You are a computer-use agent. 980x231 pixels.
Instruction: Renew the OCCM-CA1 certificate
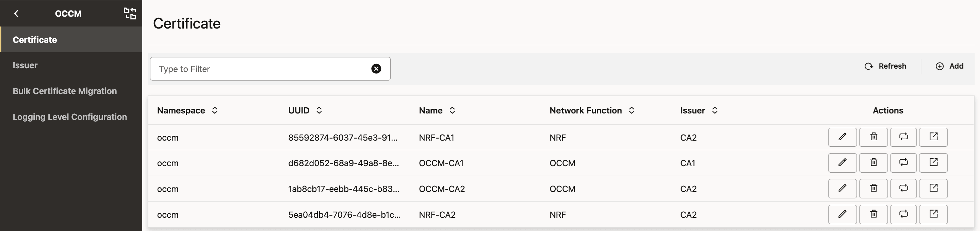click(903, 163)
